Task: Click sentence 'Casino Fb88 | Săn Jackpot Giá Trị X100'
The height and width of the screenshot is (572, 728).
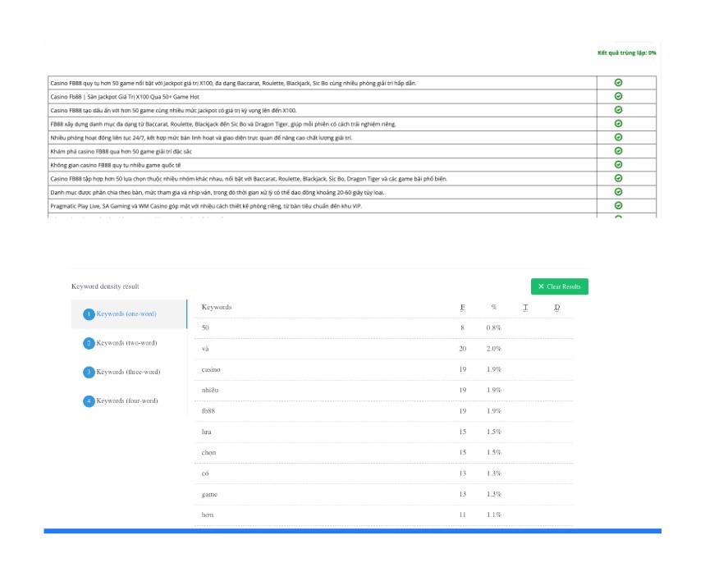Action: point(125,97)
